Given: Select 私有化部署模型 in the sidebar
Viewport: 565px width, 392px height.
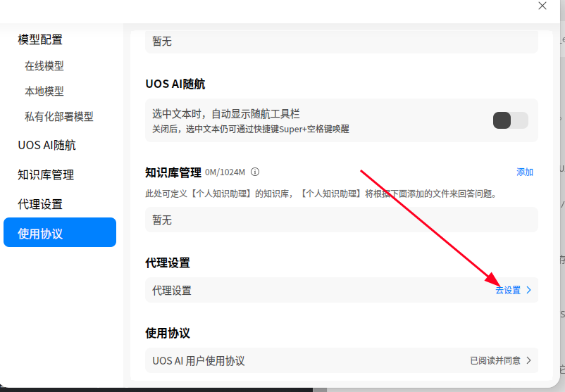Looking at the screenshot, I should pos(59,117).
